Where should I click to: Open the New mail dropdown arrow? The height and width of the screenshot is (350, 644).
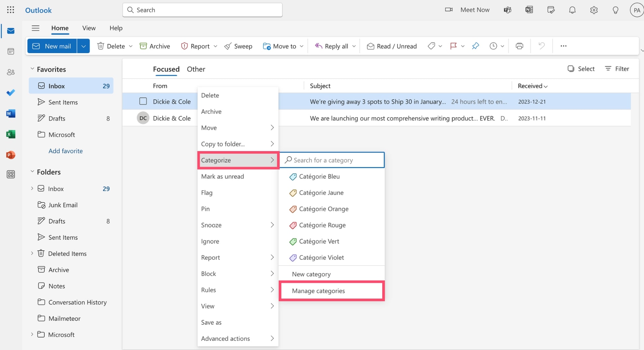pos(83,46)
